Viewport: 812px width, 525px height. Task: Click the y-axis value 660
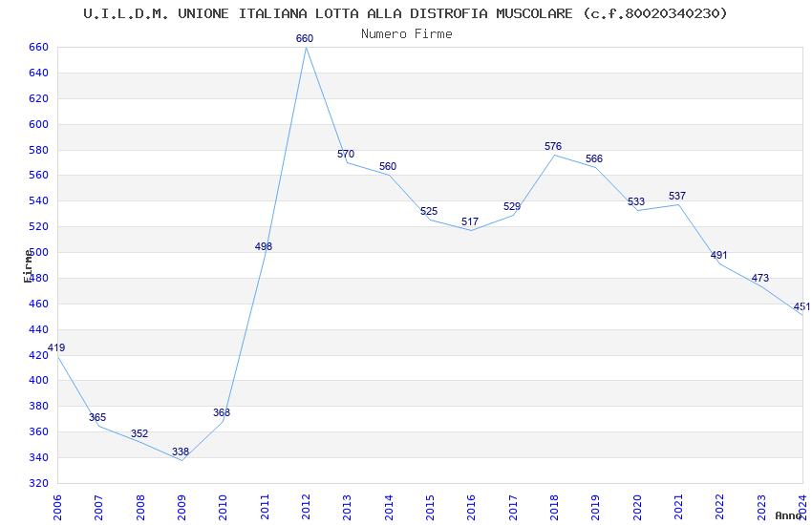click(39, 47)
